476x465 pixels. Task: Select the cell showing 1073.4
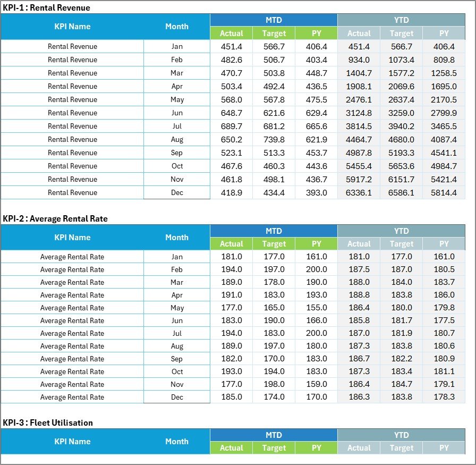pos(401,60)
